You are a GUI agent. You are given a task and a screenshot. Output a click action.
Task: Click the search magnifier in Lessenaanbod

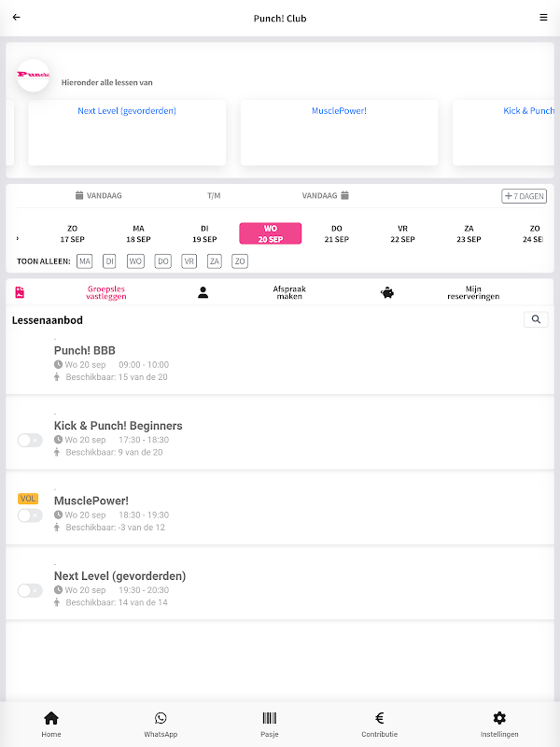(536, 319)
